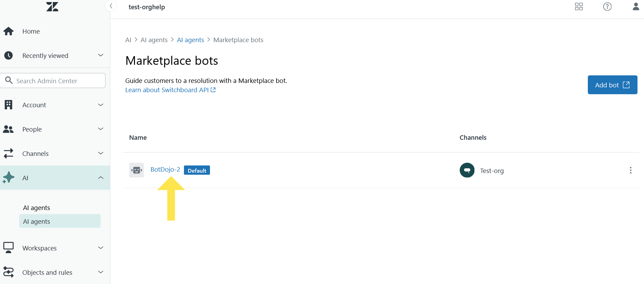Open the three-dot options menu for BotDojo-2
The image size is (644, 284).
click(x=630, y=170)
